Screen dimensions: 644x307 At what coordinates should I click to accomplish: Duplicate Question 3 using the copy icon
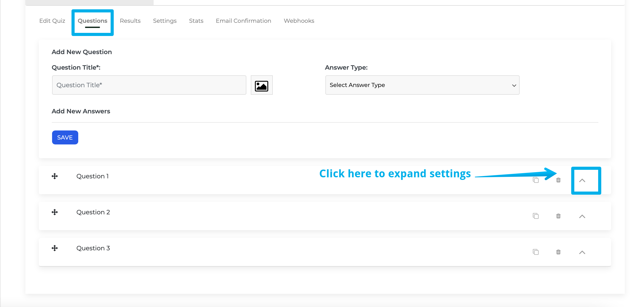click(x=535, y=252)
